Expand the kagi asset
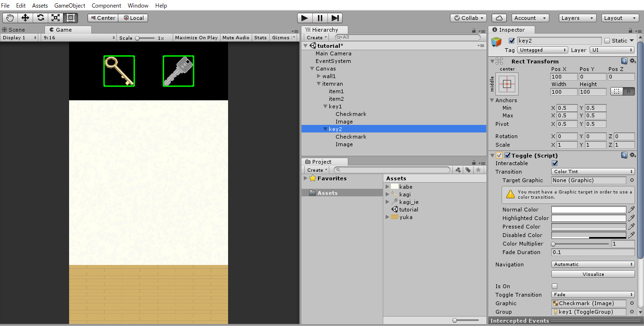Screen dimensions: 644x326 pos(388,194)
